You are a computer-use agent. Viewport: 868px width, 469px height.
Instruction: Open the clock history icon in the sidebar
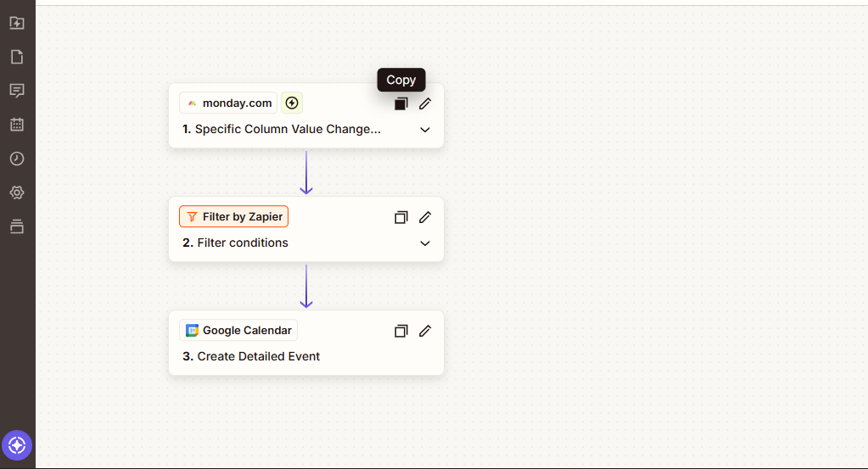click(16, 159)
